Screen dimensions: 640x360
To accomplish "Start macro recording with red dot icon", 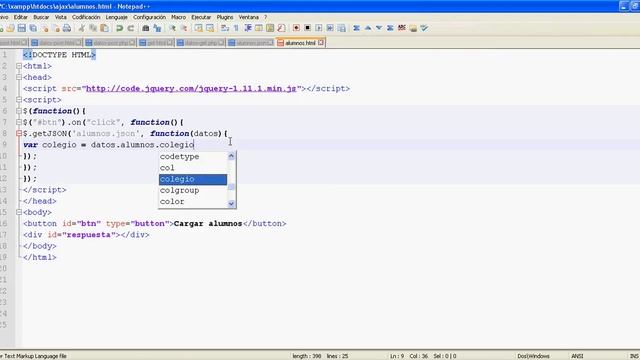I will pyautogui.click(x=296, y=28).
